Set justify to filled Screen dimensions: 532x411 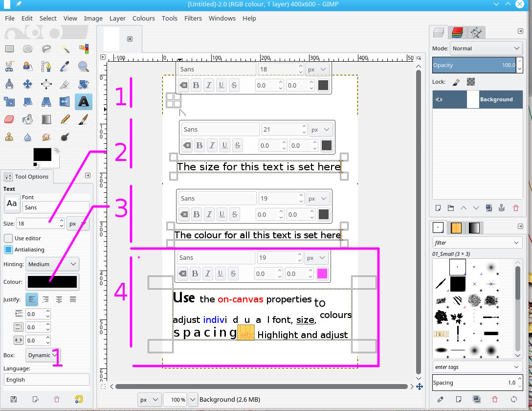72,299
